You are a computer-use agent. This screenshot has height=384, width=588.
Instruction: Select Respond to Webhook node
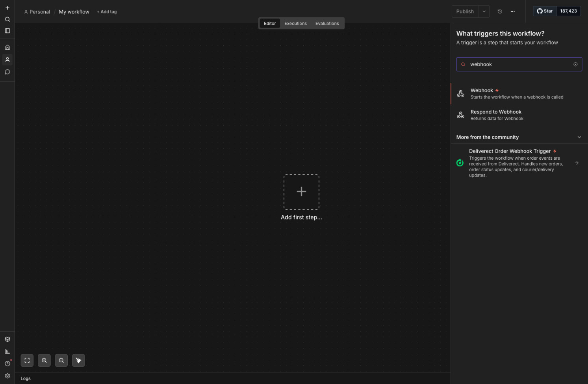pyautogui.click(x=519, y=115)
